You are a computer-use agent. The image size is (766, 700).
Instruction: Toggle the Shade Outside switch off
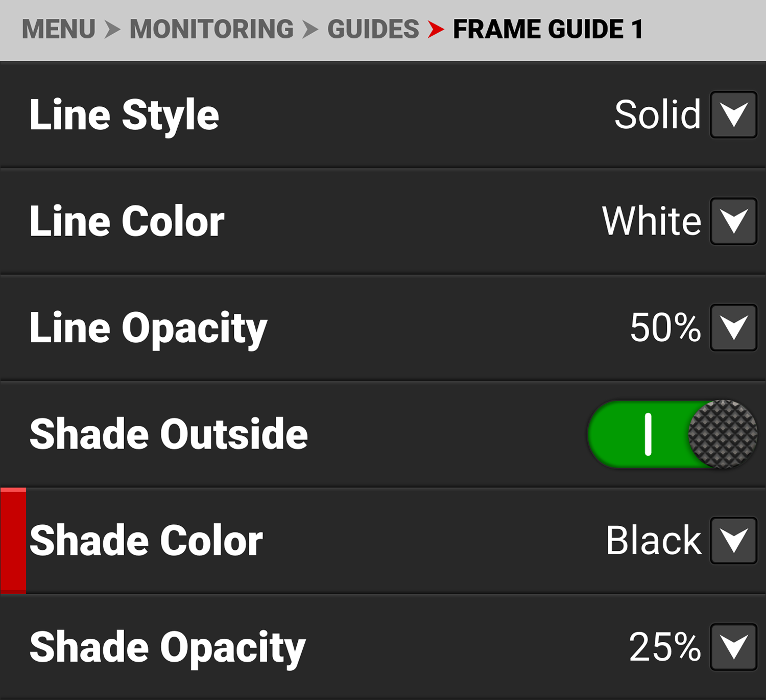pos(672,434)
